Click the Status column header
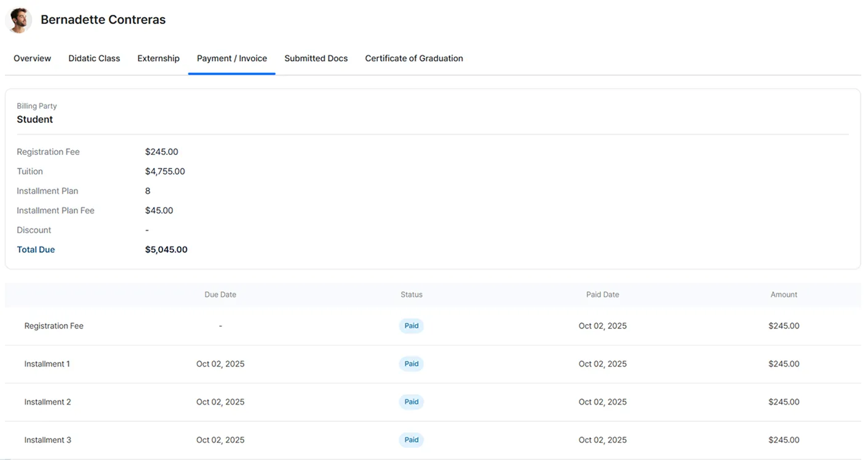The height and width of the screenshot is (460, 868). point(411,295)
